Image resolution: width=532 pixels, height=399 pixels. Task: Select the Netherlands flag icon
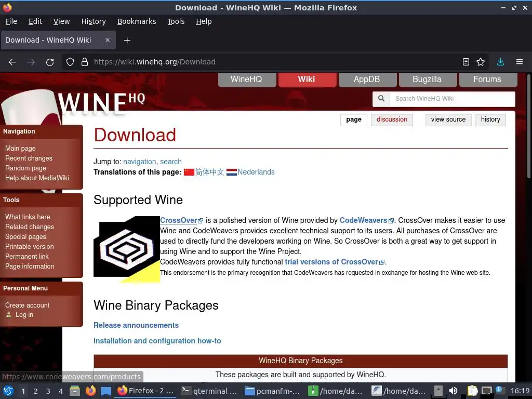pyautogui.click(x=231, y=172)
